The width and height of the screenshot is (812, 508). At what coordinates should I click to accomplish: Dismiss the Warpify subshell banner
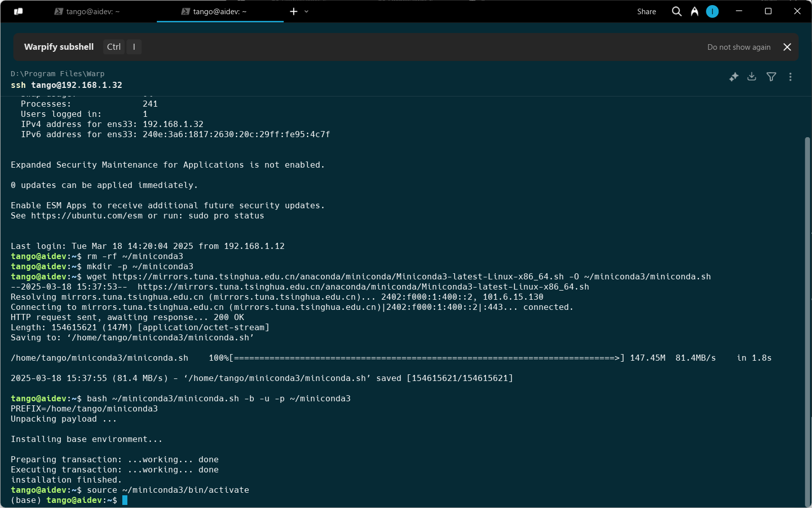[x=787, y=47]
